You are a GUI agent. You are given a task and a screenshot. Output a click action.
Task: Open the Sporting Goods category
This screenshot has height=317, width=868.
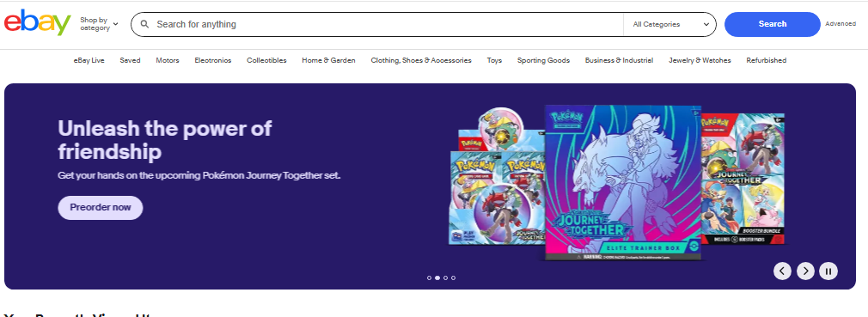coord(543,60)
